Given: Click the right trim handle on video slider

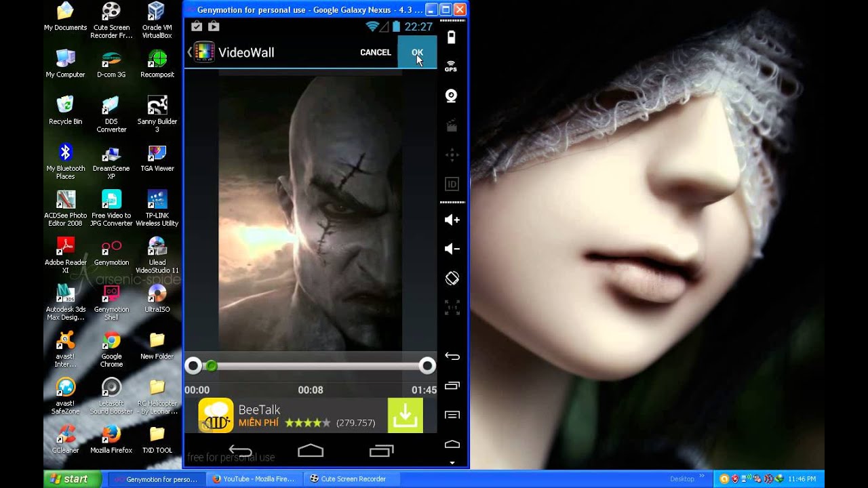Looking at the screenshot, I should 427,366.
